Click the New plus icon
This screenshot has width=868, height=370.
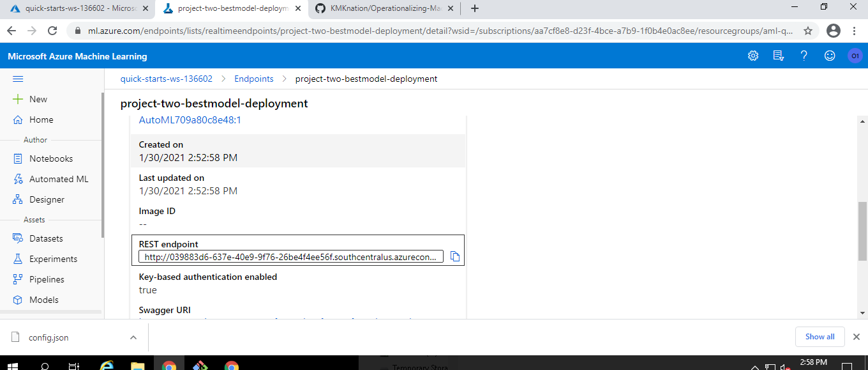coord(18,99)
